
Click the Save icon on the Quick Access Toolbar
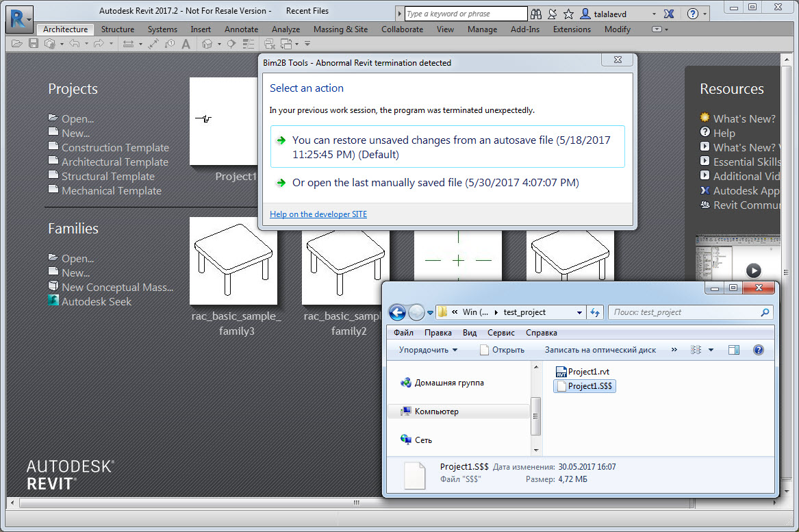pyautogui.click(x=33, y=42)
